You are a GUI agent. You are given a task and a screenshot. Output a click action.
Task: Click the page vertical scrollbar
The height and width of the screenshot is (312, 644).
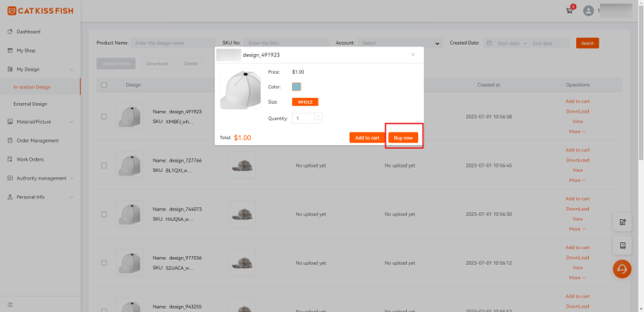[641, 83]
